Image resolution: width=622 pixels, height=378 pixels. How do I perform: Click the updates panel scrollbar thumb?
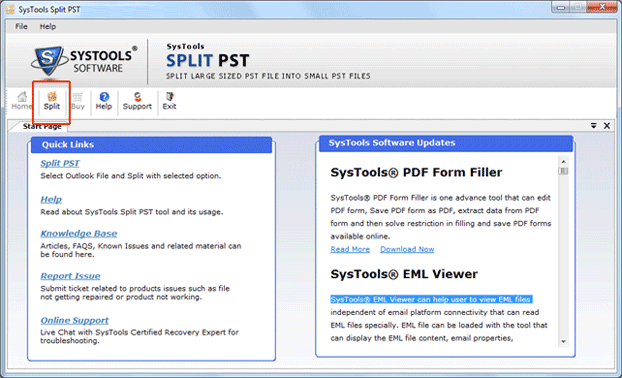pos(563,171)
